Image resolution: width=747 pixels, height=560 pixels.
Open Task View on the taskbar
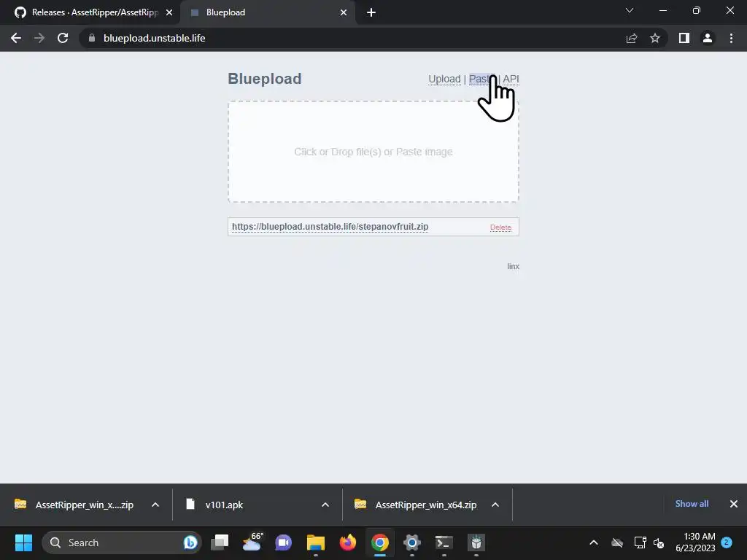point(220,542)
